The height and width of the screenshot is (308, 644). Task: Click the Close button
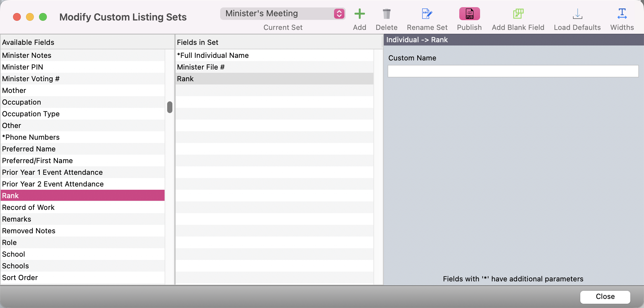605,297
